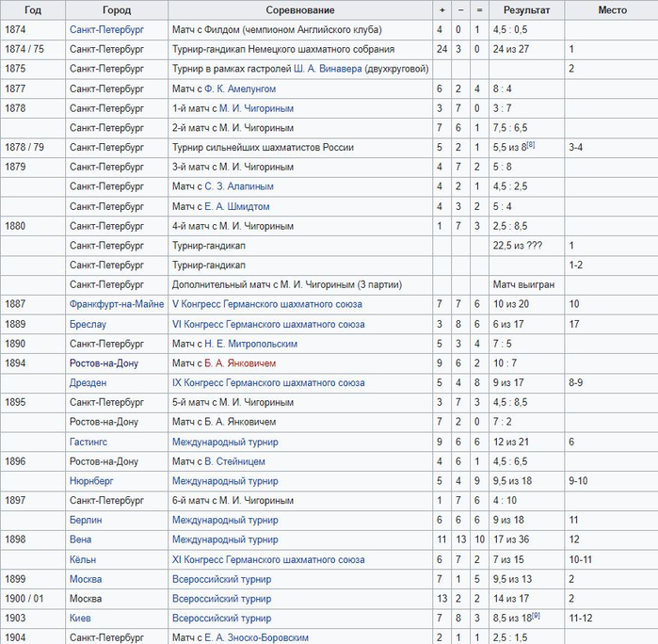Select 6-й матч с М. И. Чигориным cell
This screenshot has height=644, width=658.
coord(300,501)
